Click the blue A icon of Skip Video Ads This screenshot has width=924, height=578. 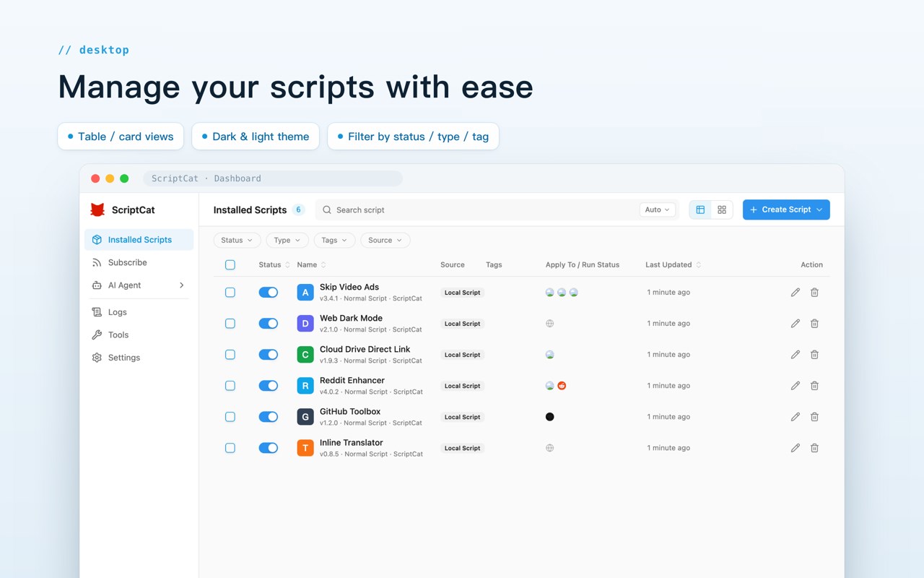[305, 293]
